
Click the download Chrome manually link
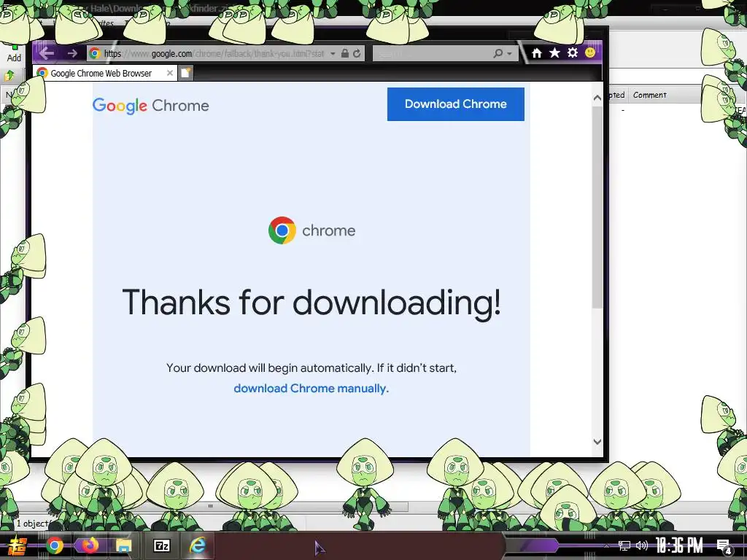tap(311, 389)
